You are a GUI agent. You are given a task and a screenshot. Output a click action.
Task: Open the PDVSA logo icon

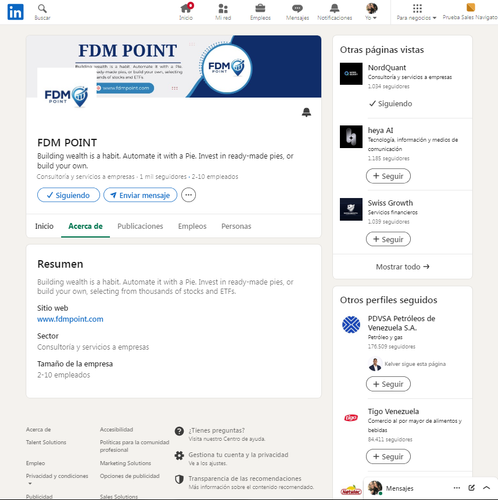pyautogui.click(x=351, y=325)
